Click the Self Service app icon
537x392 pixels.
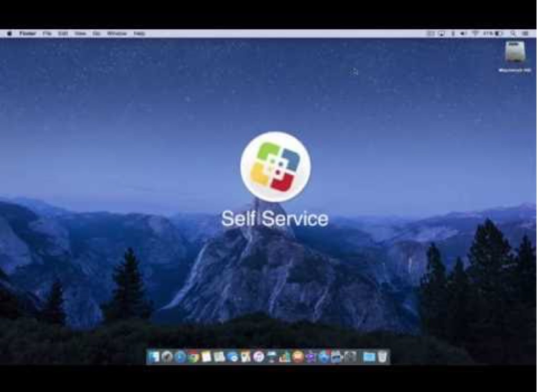tap(275, 167)
